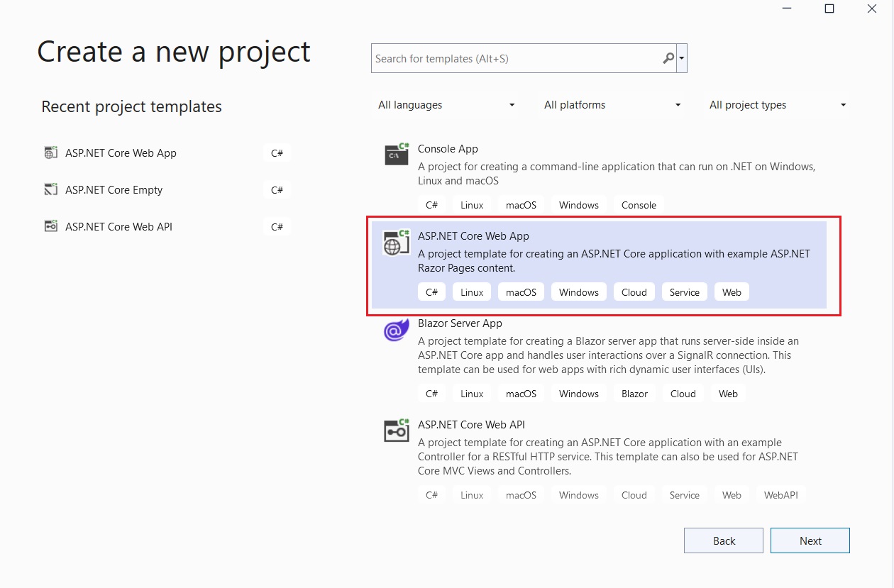Click recent ASP.NET Core Web App icon
The image size is (894, 588).
50,152
